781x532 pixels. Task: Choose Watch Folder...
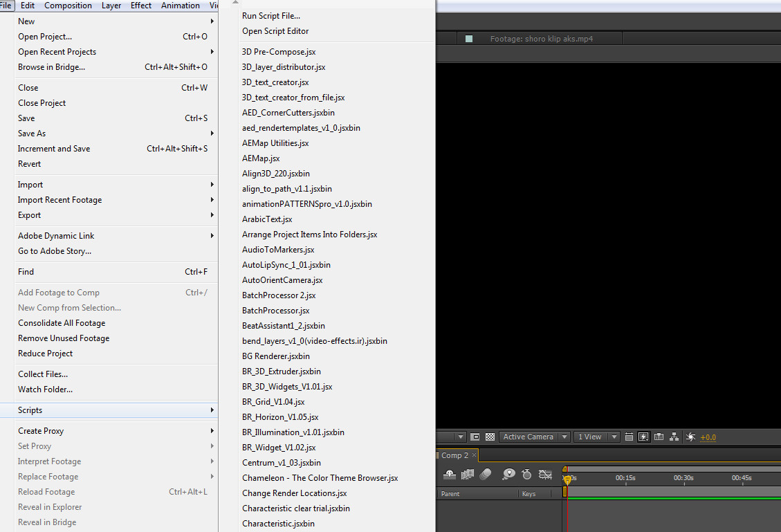tap(116, 389)
